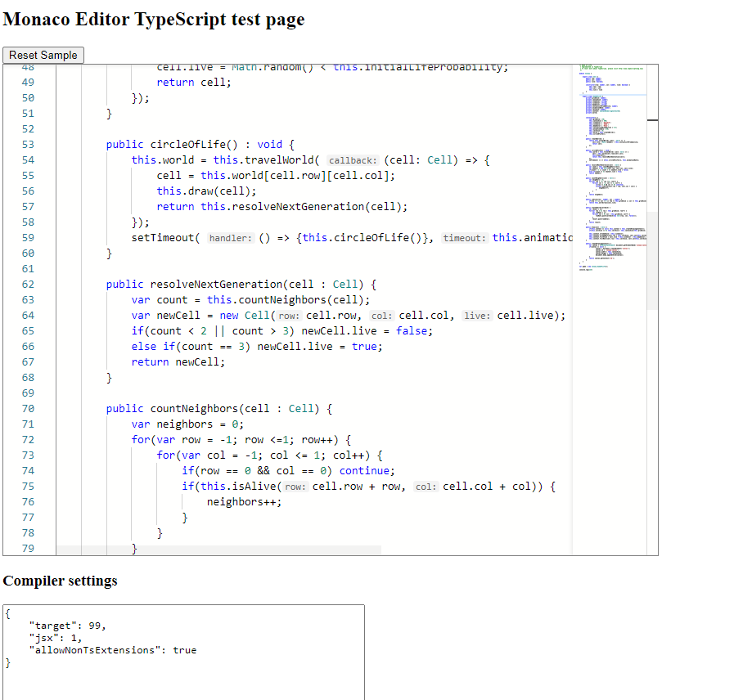
Task: Click isAlive call on line 75
Action: (254, 487)
